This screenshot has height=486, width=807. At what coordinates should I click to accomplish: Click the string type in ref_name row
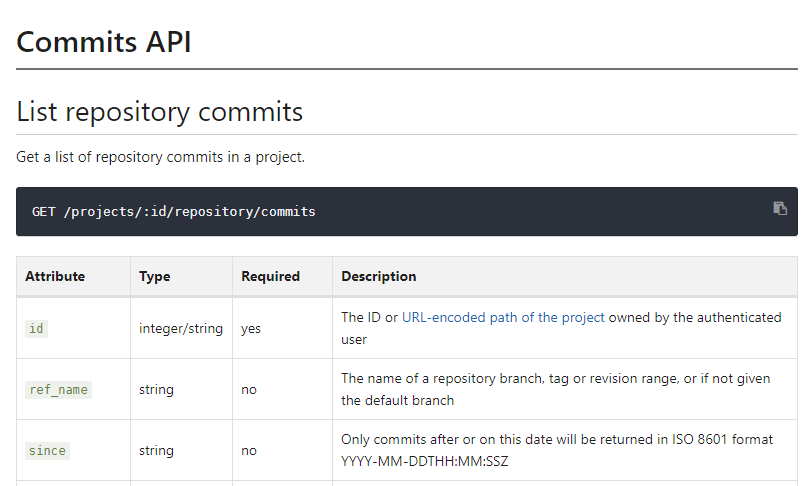(156, 389)
